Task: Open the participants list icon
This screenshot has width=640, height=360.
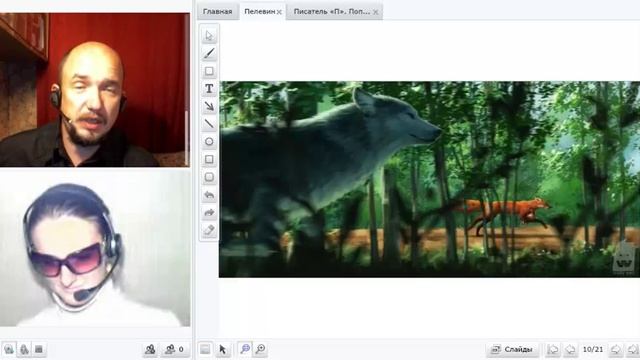Action: tap(150, 349)
